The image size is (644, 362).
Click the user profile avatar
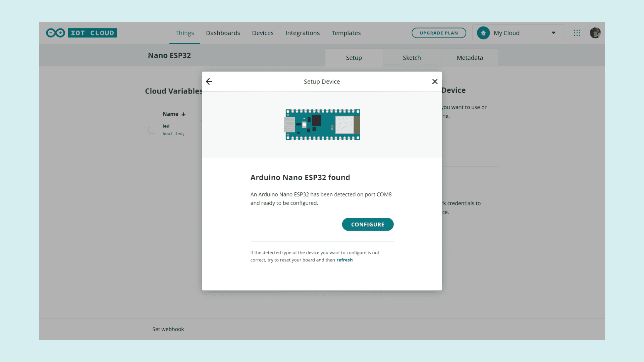[595, 33]
